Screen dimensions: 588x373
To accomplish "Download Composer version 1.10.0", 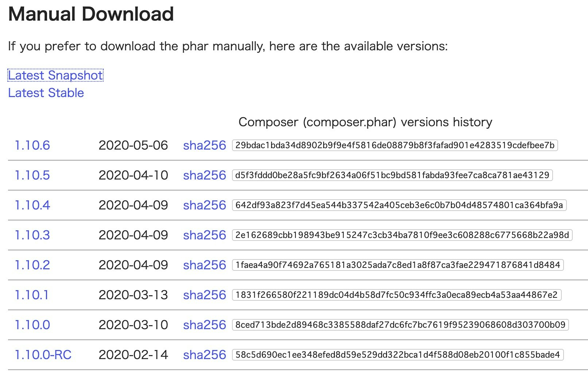I will pyautogui.click(x=32, y=325).
